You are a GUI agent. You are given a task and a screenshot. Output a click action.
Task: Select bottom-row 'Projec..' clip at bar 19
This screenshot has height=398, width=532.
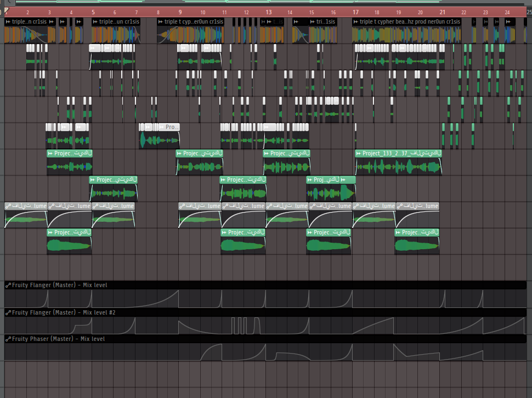pos(417,242)
